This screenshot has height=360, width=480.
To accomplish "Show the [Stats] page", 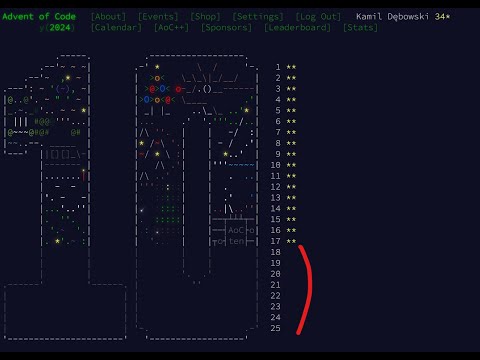I will point(360,27).
